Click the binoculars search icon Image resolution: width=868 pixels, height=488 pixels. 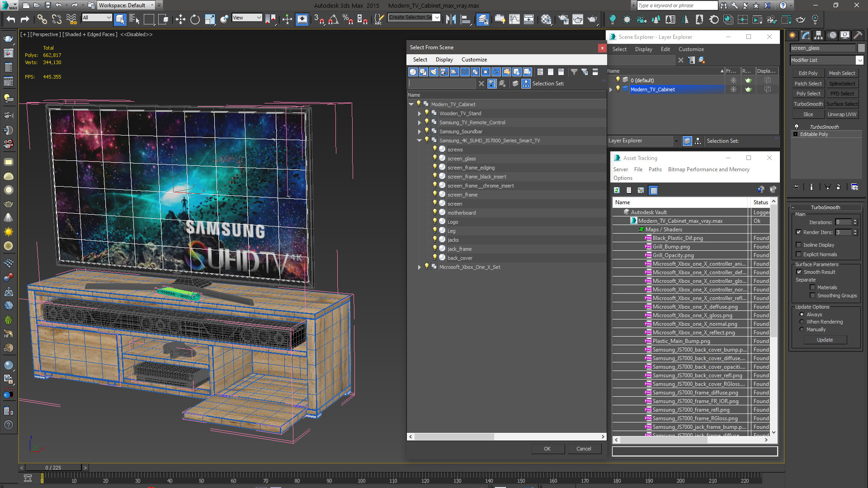tap(724, 5)
